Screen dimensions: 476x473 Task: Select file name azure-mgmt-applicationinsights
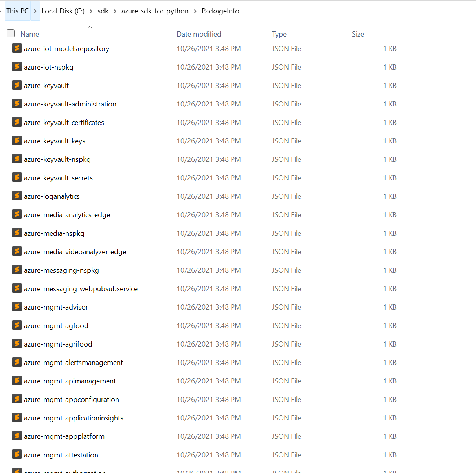tap(74, 418)
